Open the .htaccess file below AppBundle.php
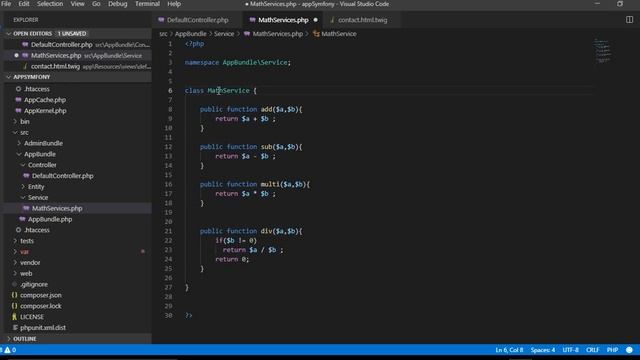This screenshot has height=360, width=640. (x=37, y=230)
